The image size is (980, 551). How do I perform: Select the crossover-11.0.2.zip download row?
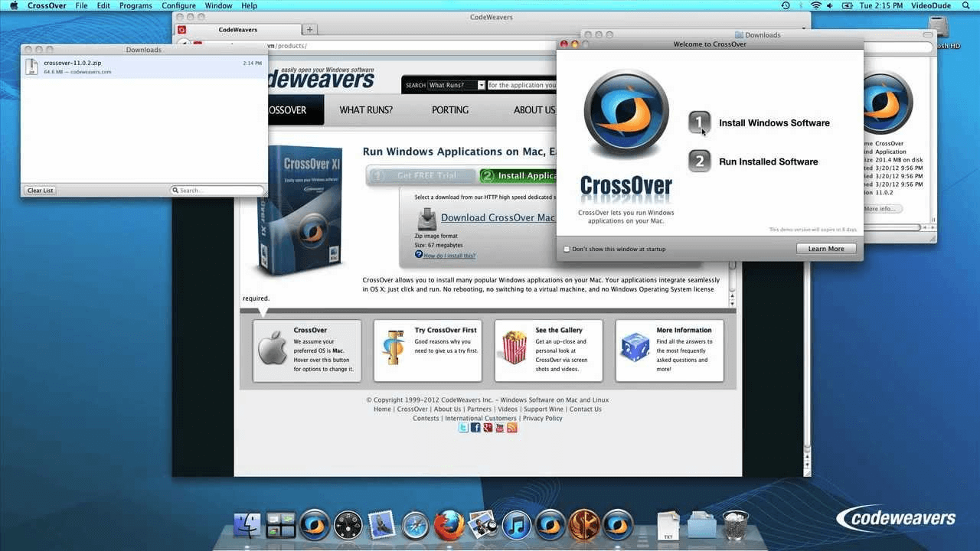point(144,67)
